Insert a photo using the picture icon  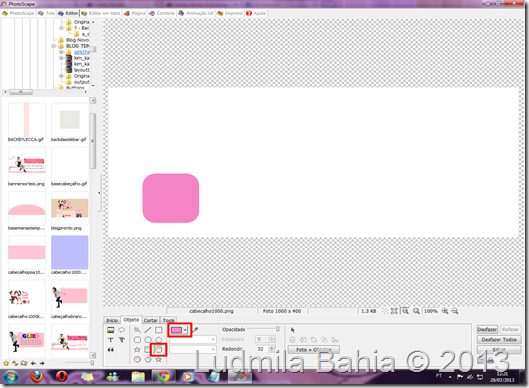click(111, 330)
